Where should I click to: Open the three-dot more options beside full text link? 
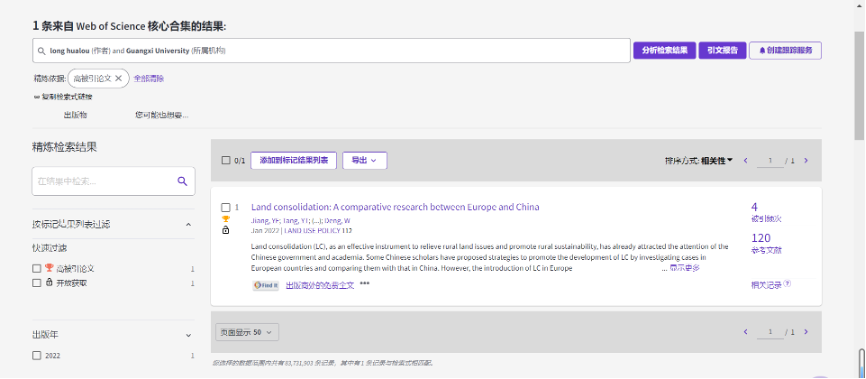pyautogui.click(x=365, y=285)
